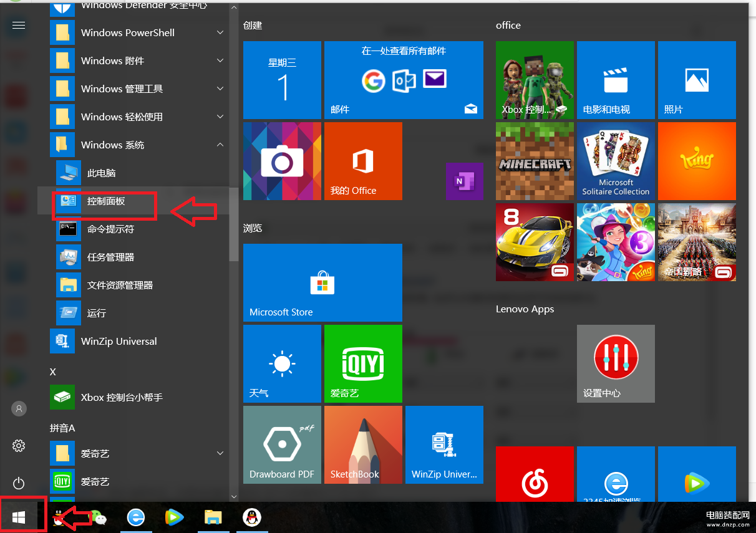The image size is (756, 533).
Task: Open the 爱奇艺 app with green icon
Action: coord(133,481)
